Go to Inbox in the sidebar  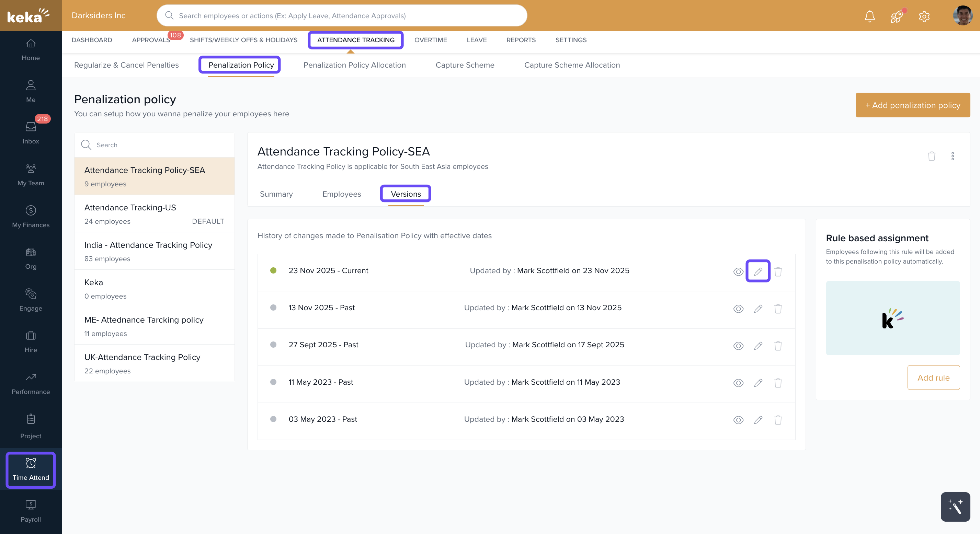point(31,132)
